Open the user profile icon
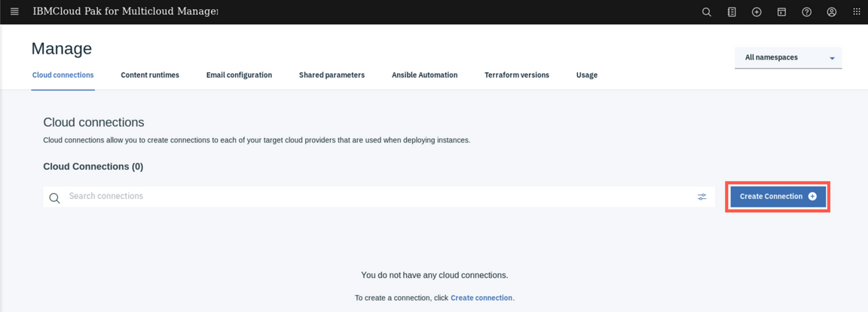 [x=832, y=12]
